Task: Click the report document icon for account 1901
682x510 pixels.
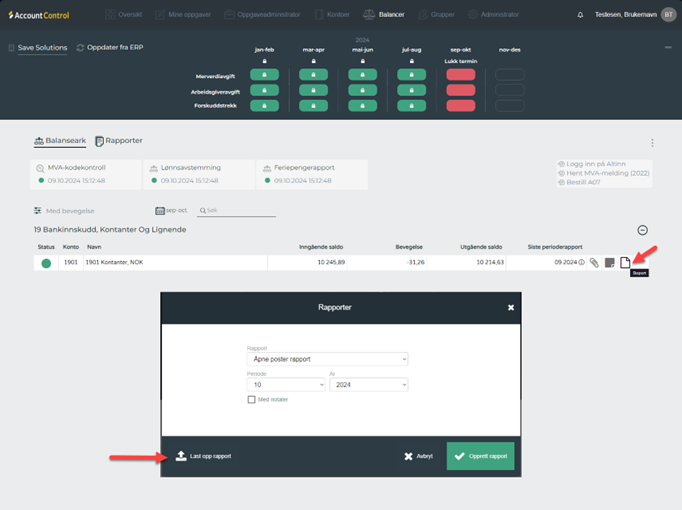Action: click(x=625, y=263)
